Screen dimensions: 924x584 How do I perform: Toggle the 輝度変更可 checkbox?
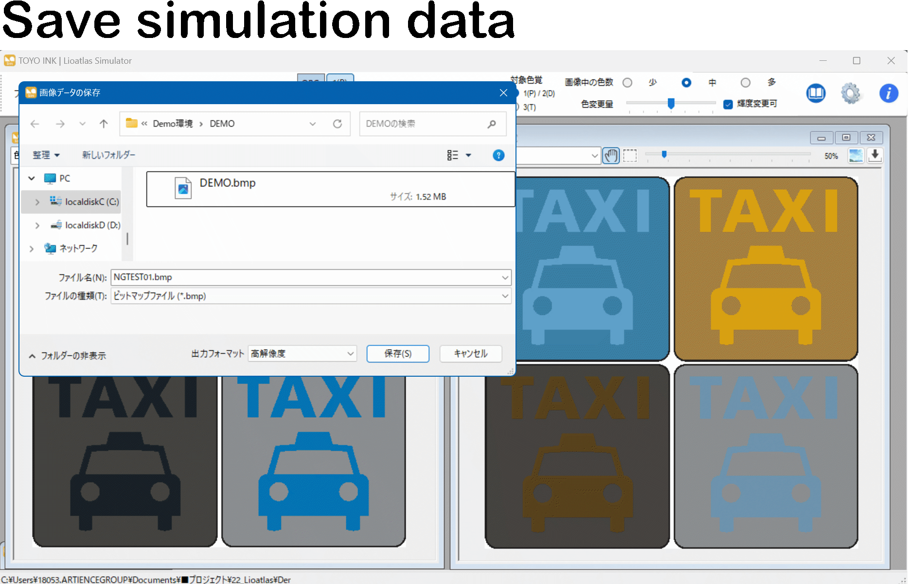728,104
